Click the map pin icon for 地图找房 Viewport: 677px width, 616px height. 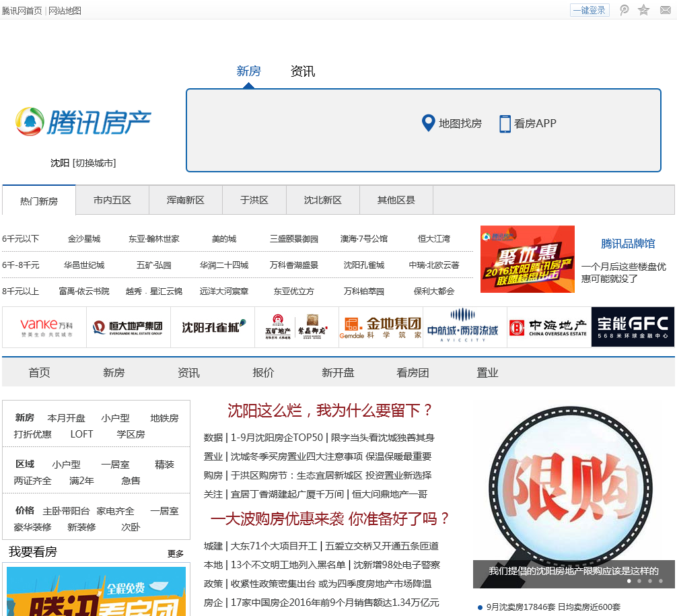428,123
